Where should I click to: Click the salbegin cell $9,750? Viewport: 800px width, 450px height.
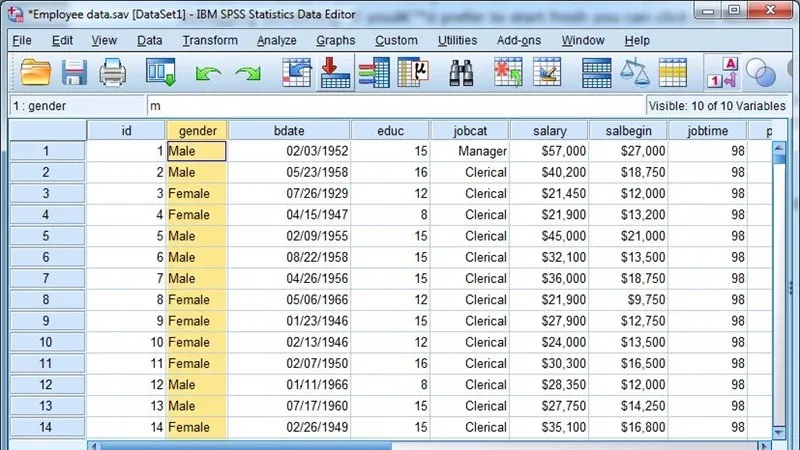[x=629, y=299]
